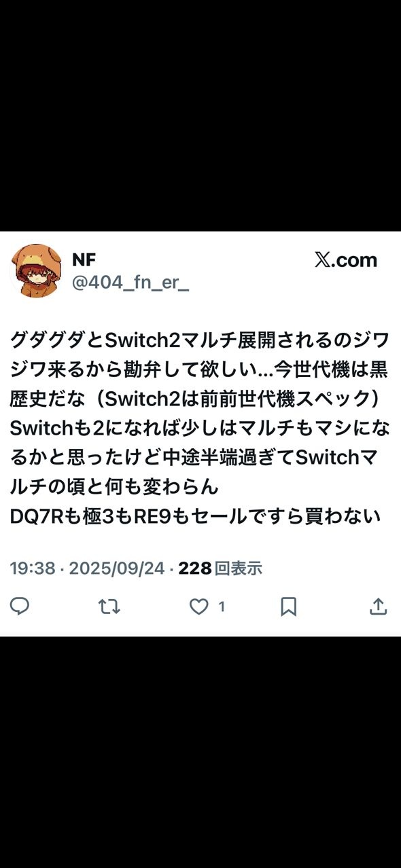401x868 pixels.
Task: Click the .com text in the watermark
Action: point(353,260)
